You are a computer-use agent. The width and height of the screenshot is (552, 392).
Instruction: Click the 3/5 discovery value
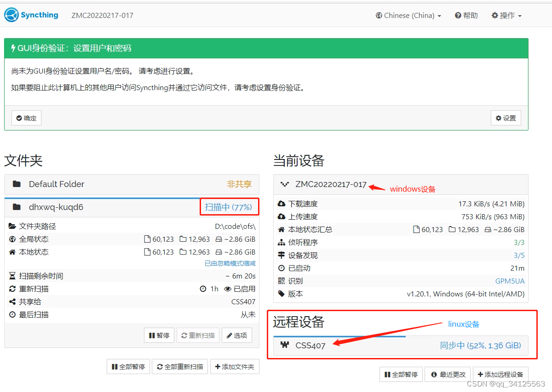click(x=519, y=256)
